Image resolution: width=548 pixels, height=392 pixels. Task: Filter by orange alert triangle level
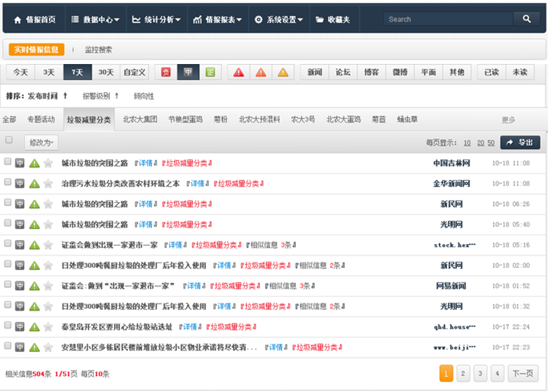[x=261, y=73]
